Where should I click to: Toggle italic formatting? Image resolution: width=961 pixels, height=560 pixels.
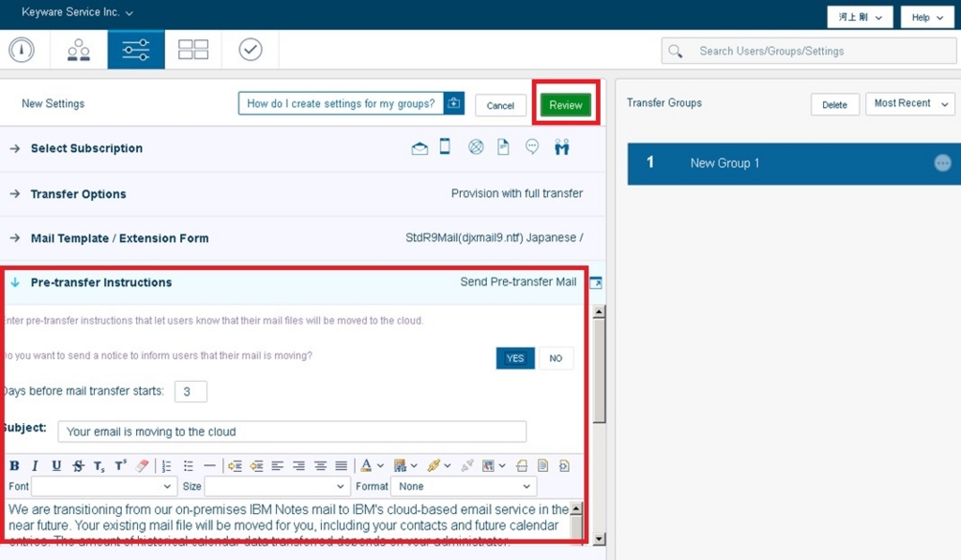point(35,465)
